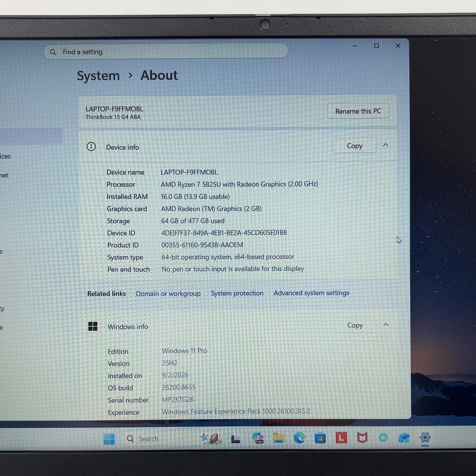Click the Rename this PC button
Screen dimensions: 476x476
(358, 111)
